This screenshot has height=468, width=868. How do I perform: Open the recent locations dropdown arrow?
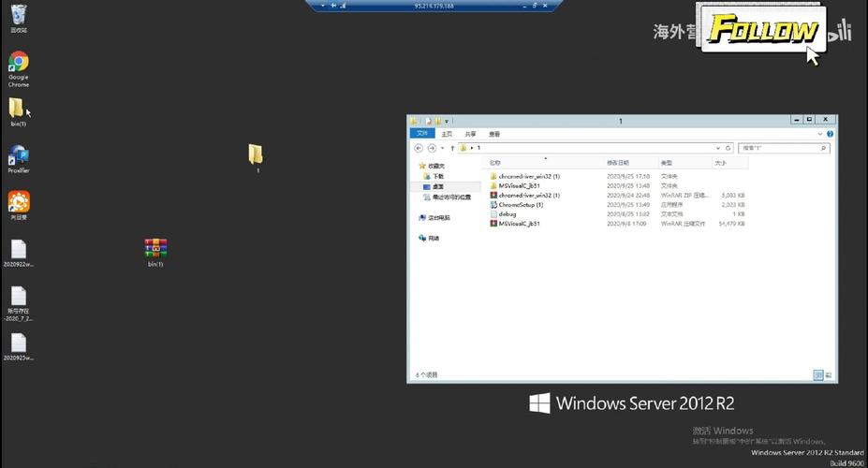[442, 148]
